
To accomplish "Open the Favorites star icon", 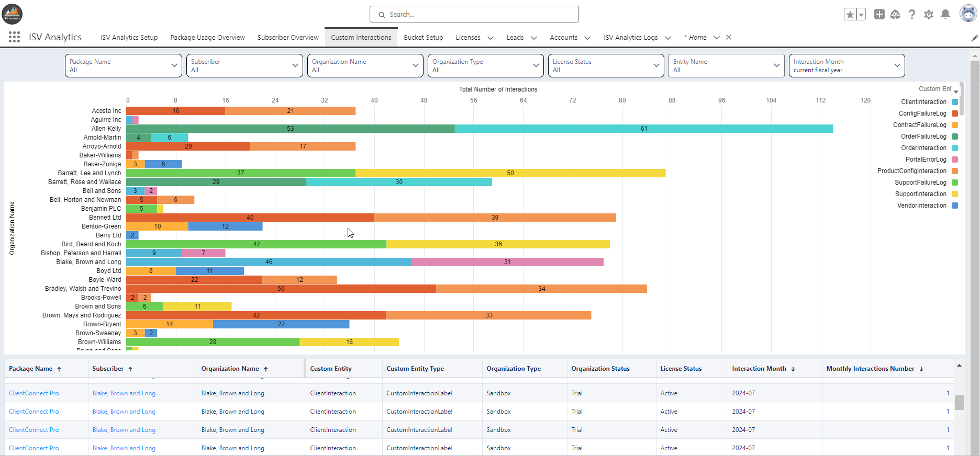I will point(850,15).
